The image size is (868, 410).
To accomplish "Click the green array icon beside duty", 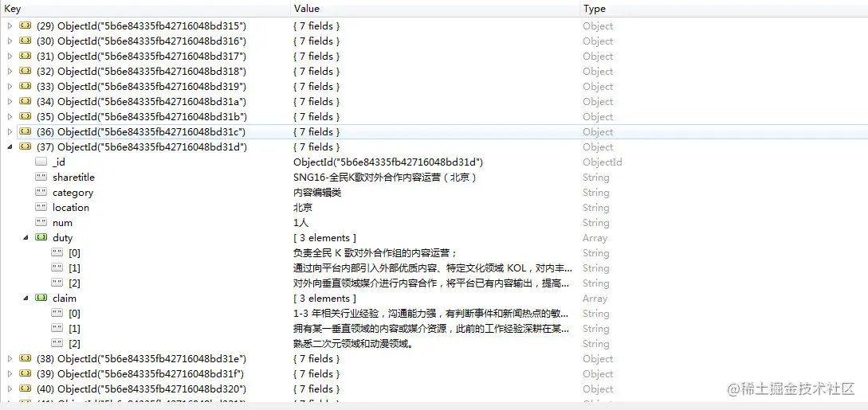I will [x=41, y=237].
